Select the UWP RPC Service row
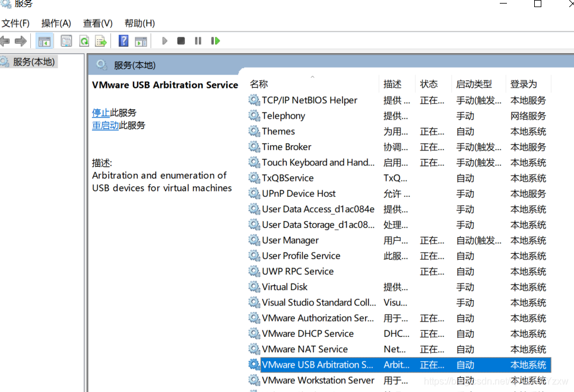 (399, 272)
